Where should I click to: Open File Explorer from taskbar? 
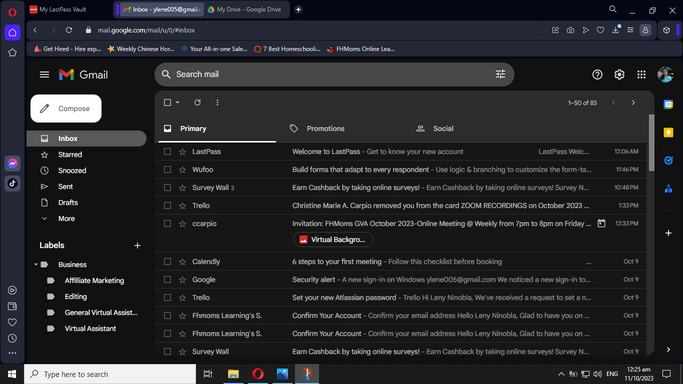(233, 374)
